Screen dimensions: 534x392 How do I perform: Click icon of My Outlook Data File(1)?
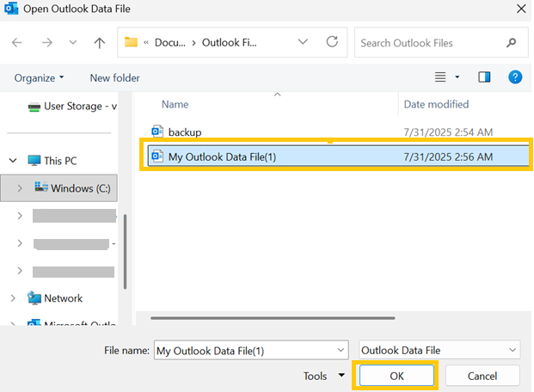click(x=157, y=156)
